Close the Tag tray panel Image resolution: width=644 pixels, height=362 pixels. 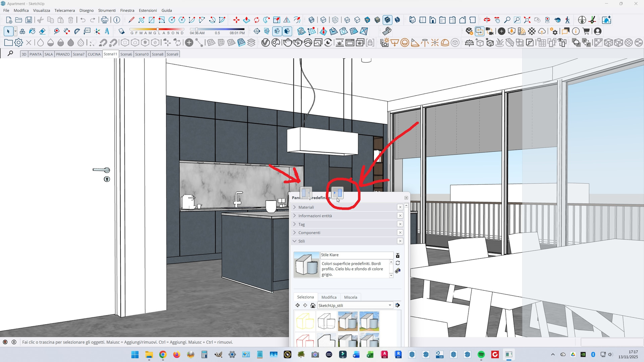tap(400, 224)
